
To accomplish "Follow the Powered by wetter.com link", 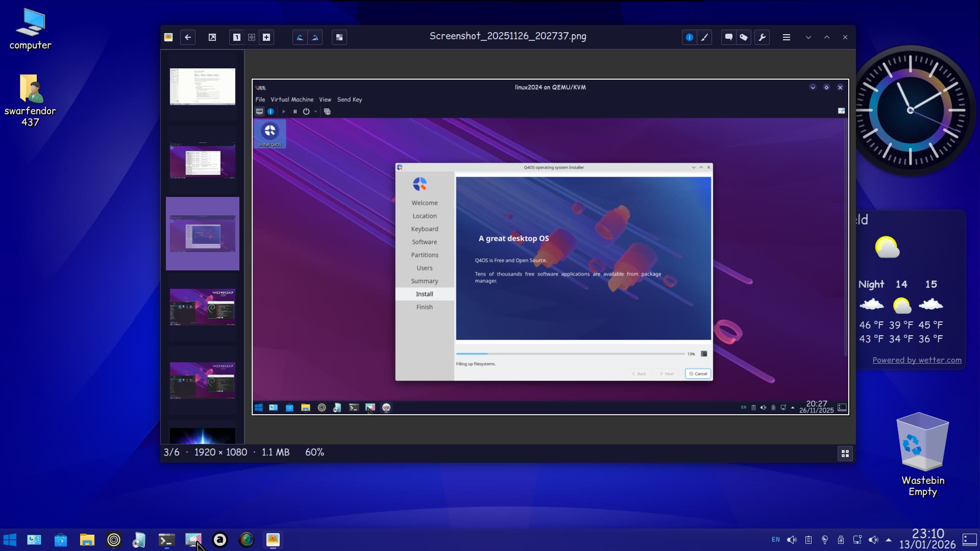I will [917, 360].
